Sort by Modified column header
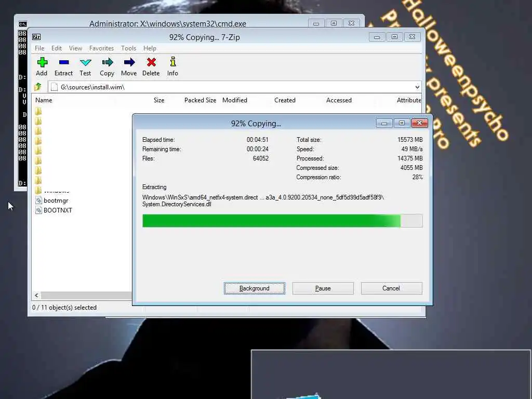 point(235,100)
